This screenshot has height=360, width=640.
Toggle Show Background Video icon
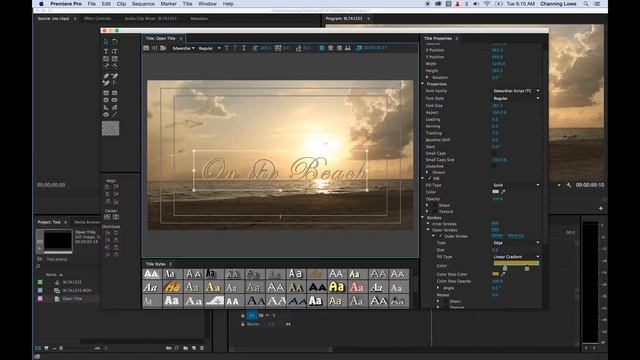[x=359, y=48]
